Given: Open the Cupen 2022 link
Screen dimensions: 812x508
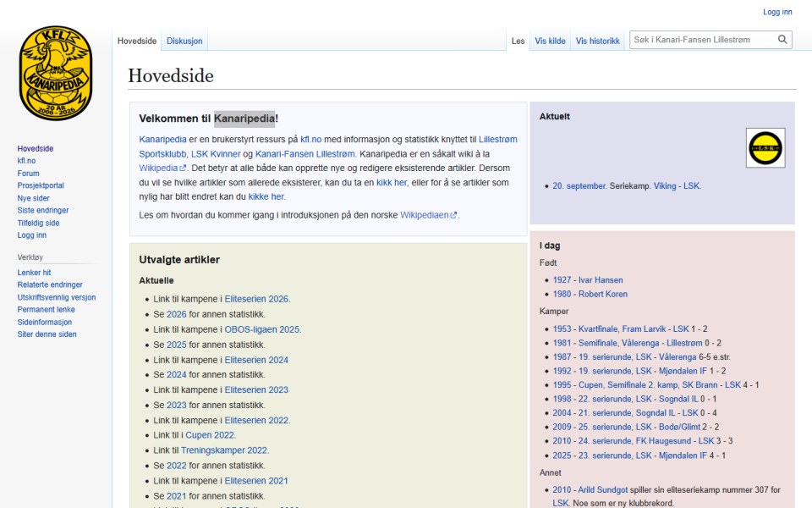Looking at the screenshot, I should [x=210, y=435].
